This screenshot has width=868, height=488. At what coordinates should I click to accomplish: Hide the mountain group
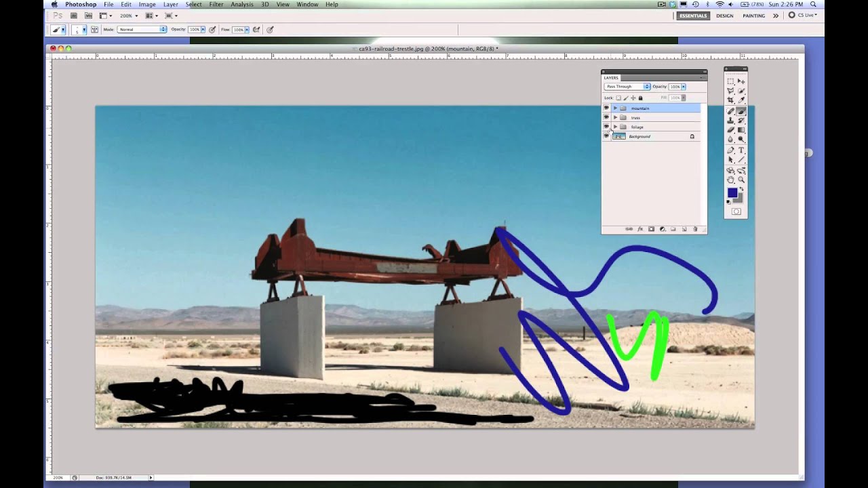pos(606,108)
